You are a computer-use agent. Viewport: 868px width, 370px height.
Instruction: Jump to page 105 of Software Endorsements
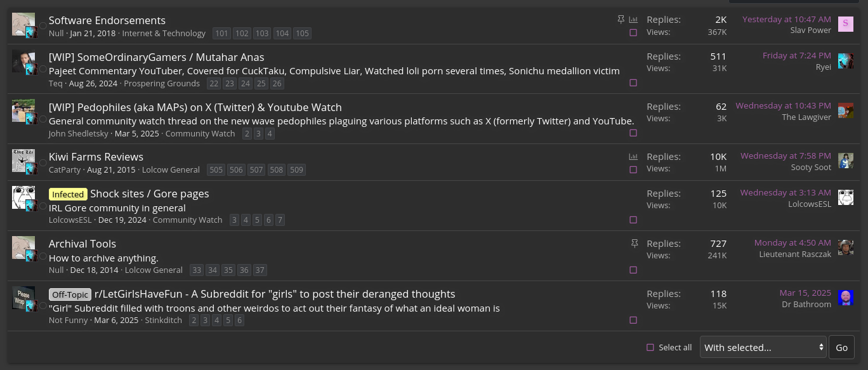(303, 33)
